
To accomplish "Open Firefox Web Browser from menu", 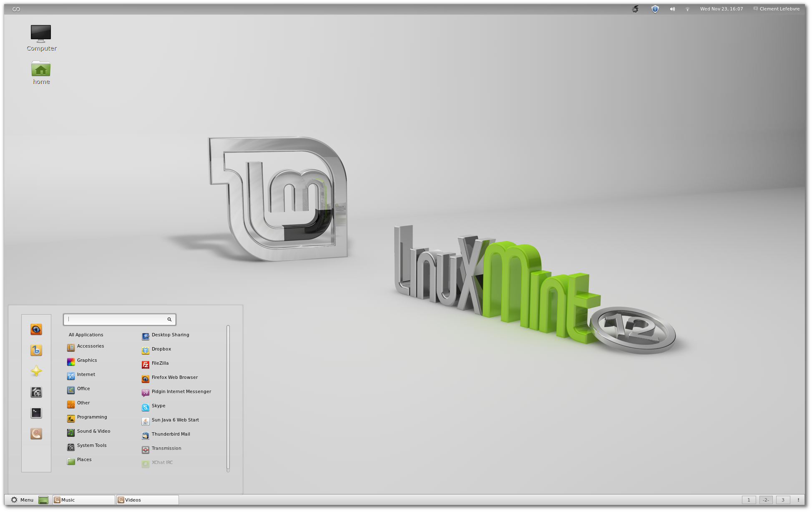I will point(174,377).
